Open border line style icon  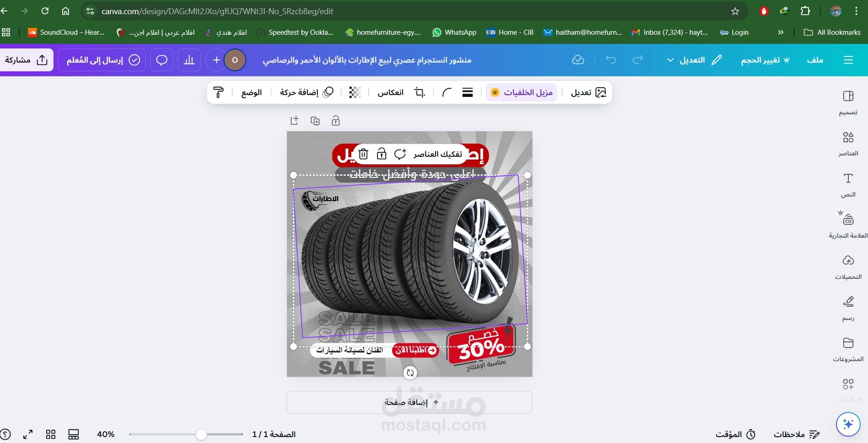pyautogui.click(x=467, y=92)
